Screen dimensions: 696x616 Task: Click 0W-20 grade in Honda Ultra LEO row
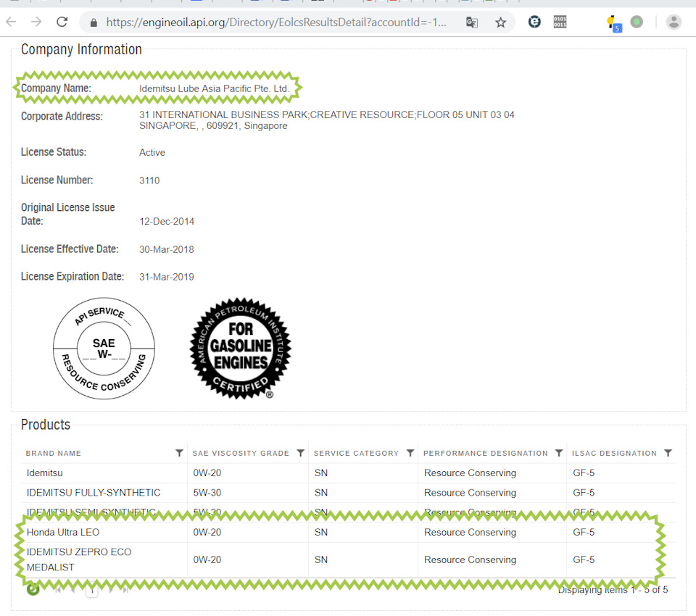tap(207, 532)
